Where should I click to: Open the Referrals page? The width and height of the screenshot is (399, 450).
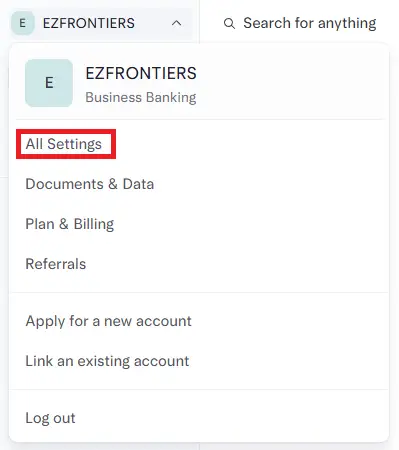pyautogui.click(x=56, y=264)
